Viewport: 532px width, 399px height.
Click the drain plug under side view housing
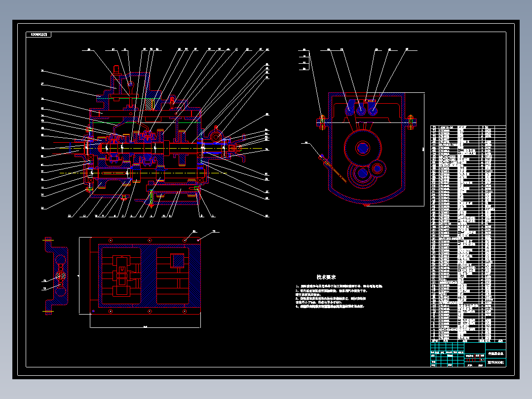tap(366, 205)
